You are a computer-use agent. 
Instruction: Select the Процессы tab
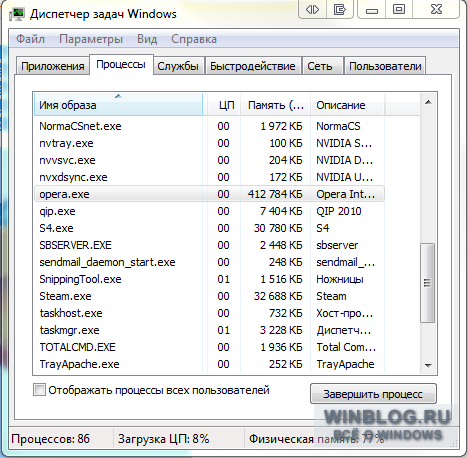(121, 64)
